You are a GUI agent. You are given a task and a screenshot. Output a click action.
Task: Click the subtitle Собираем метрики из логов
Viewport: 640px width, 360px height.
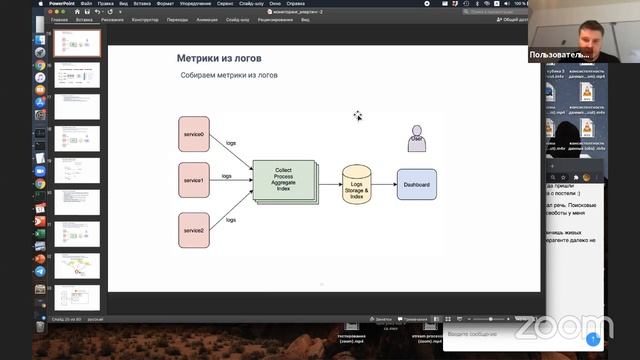click(229, 75)
